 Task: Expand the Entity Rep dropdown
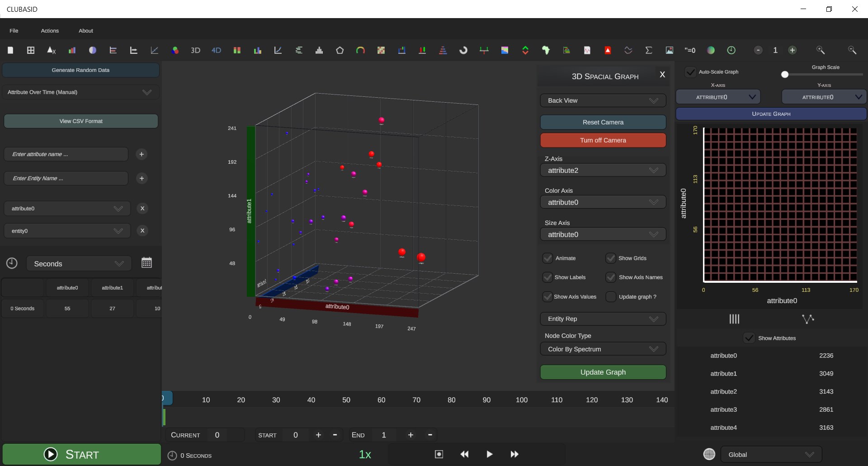603,319
